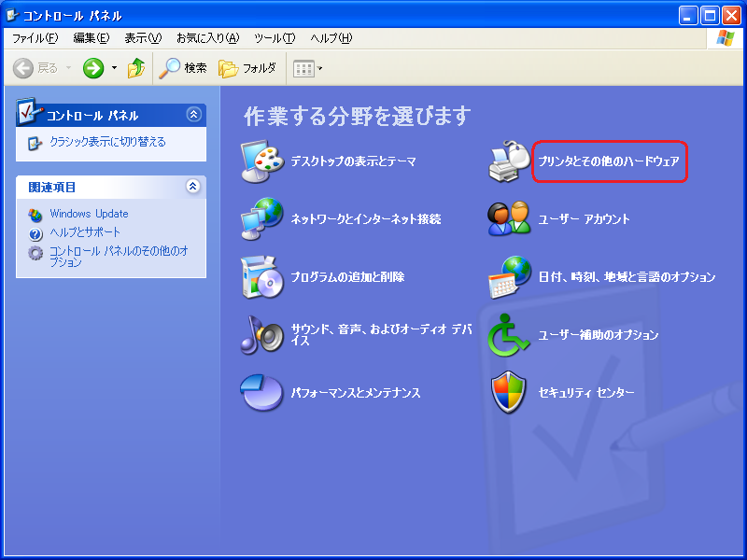Collapse the 関連項目 panel section
747x560 pixels.
[x=193, y=187]
